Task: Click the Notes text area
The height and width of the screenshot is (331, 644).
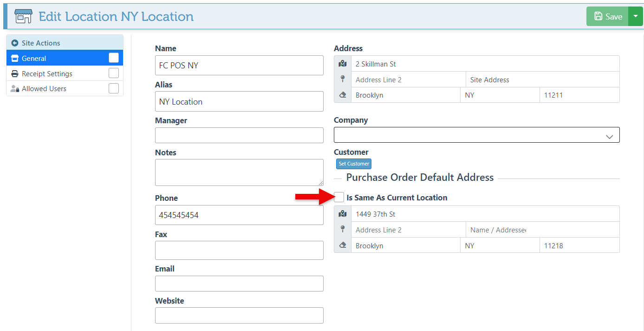Action: tap(239, 172)
